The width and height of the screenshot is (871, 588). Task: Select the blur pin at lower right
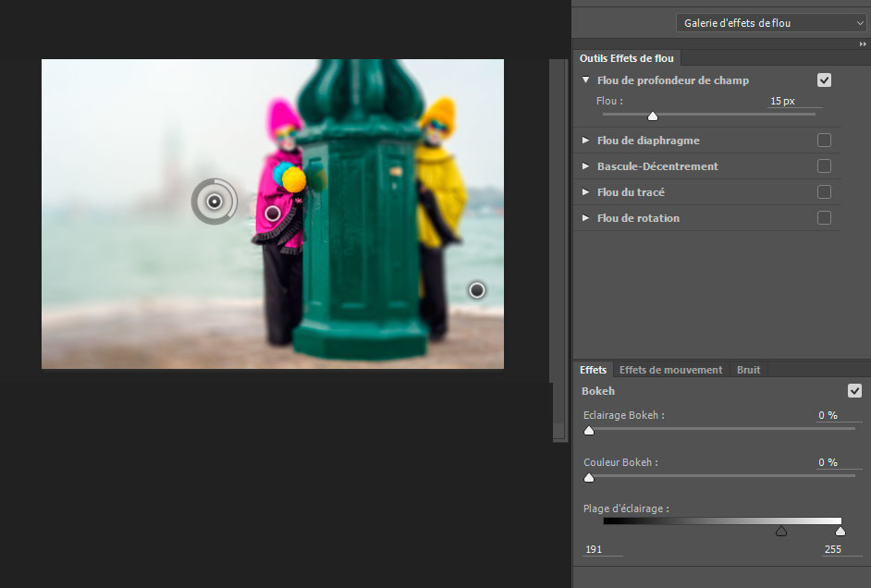coord(477,290)
